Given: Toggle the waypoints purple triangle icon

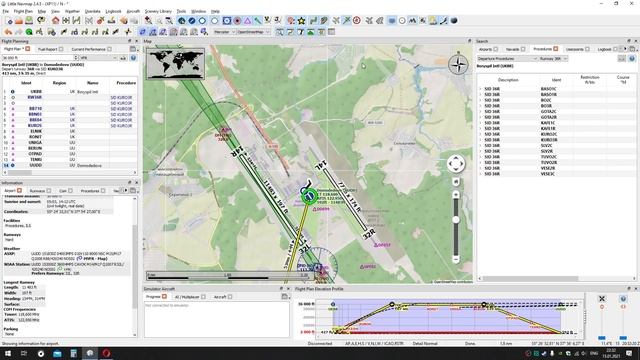Looking at the screenshot, I should point(247,21).
